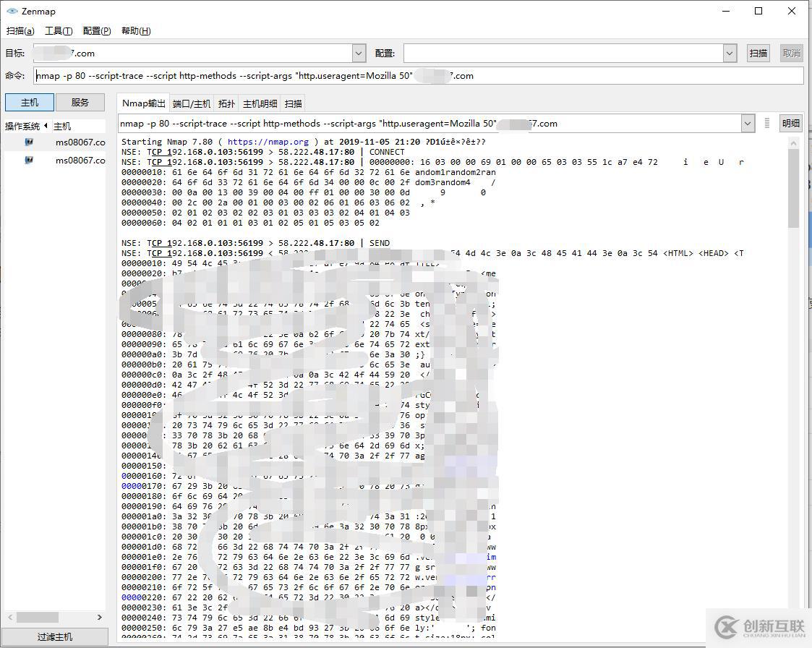Click host list scroll right arrow
812x648 pixels.
pos(100,618)
